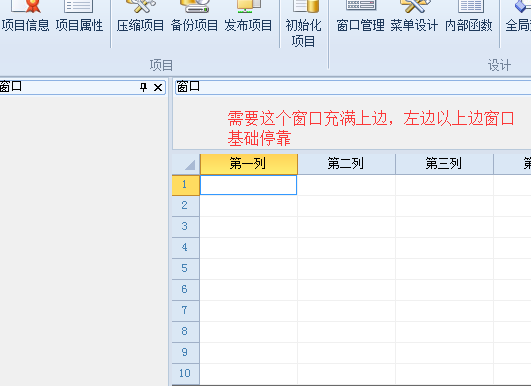Select the 第二列 column header

346,164
